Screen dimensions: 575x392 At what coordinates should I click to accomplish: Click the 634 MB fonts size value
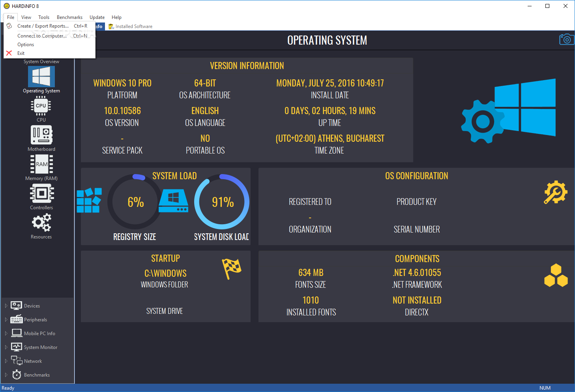[x=311, y=273]
